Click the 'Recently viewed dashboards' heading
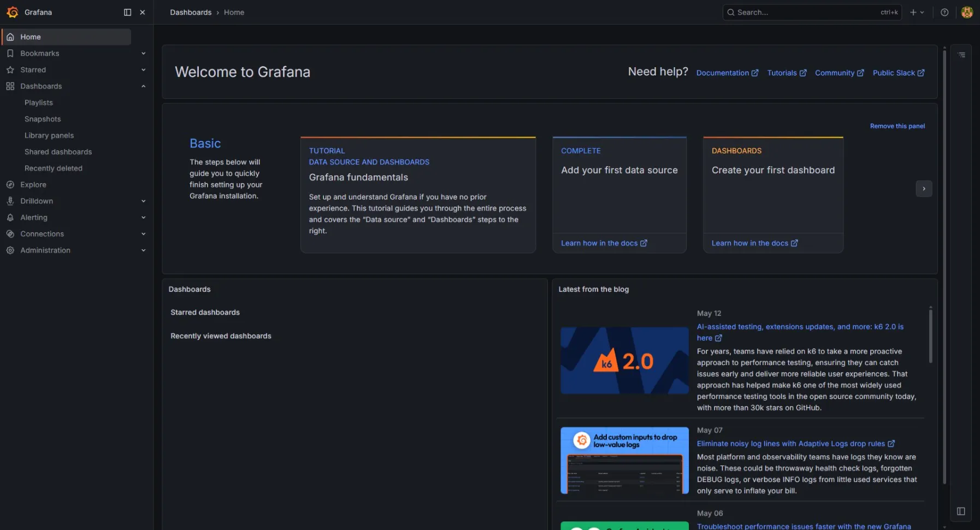 point(221,335)
